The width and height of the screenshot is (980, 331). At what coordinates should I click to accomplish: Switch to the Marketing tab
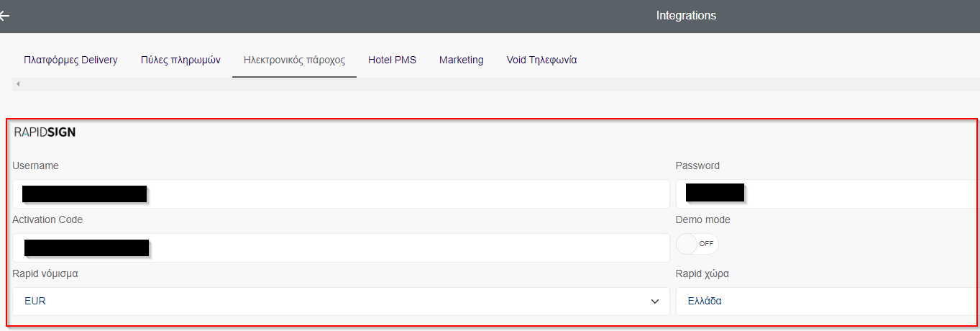461,60
